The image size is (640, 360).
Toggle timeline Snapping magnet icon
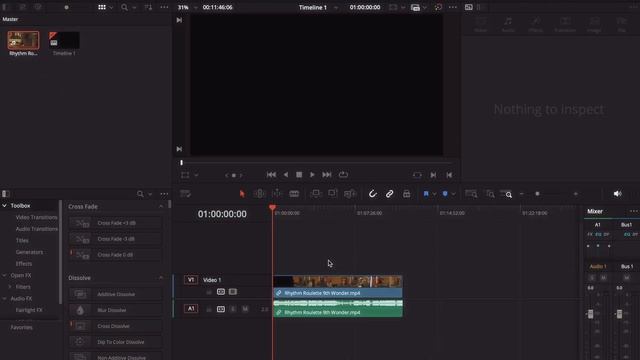pos(372,194)
